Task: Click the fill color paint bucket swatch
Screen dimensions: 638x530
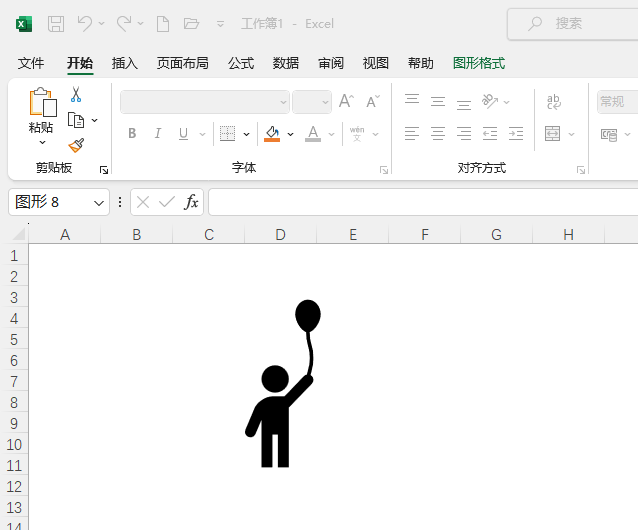Action: 272,133
